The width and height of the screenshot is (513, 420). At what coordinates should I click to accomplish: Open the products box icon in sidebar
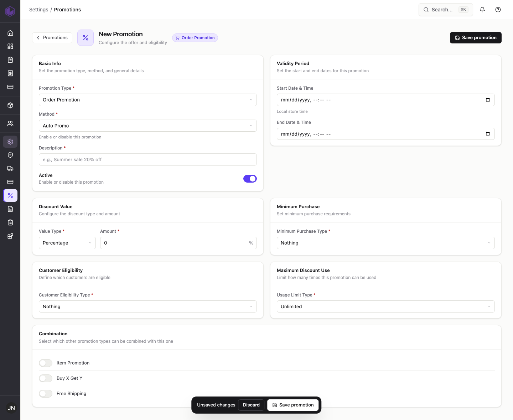coord(10,105)
